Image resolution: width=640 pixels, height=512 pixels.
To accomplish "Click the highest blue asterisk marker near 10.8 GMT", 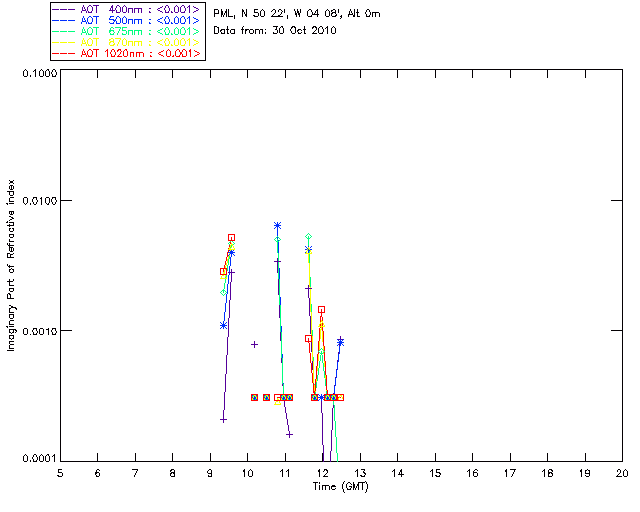I will (278, 226).
